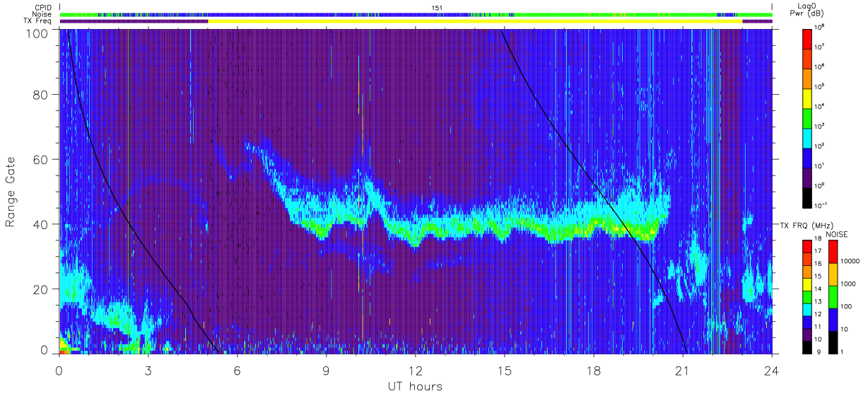Click Range Gate tick label '60'
This screenshot has width=868, height=401.
tap(42, 160)
